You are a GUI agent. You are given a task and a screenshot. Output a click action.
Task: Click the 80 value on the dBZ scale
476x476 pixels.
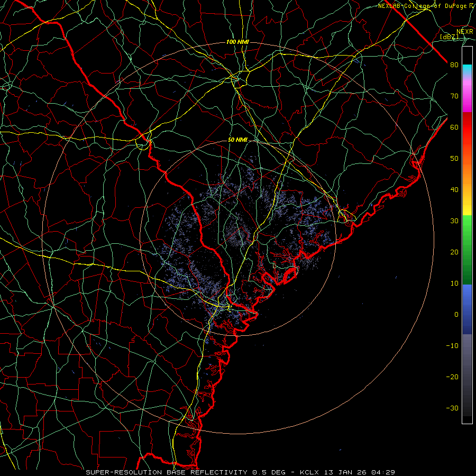click(454, 65)
